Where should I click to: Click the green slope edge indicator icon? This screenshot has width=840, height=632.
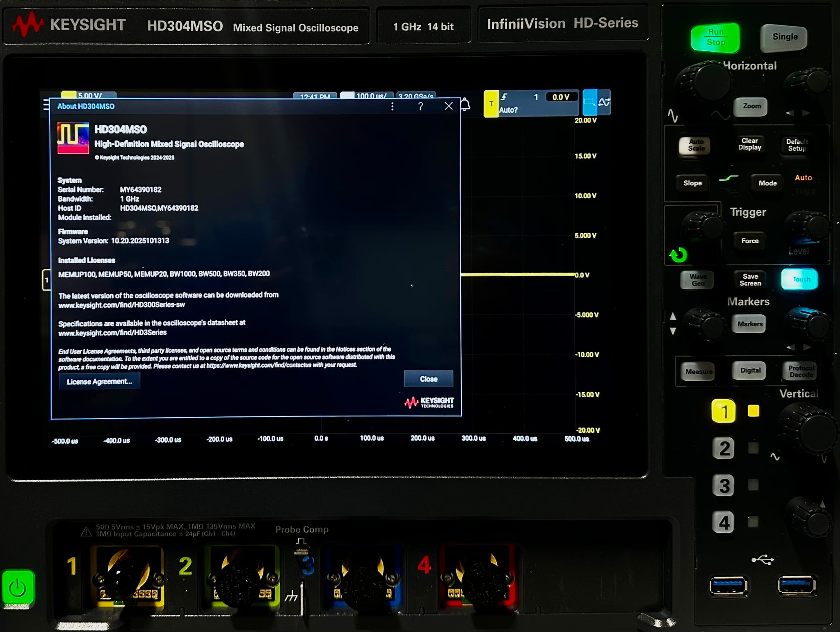coord(729,178)
